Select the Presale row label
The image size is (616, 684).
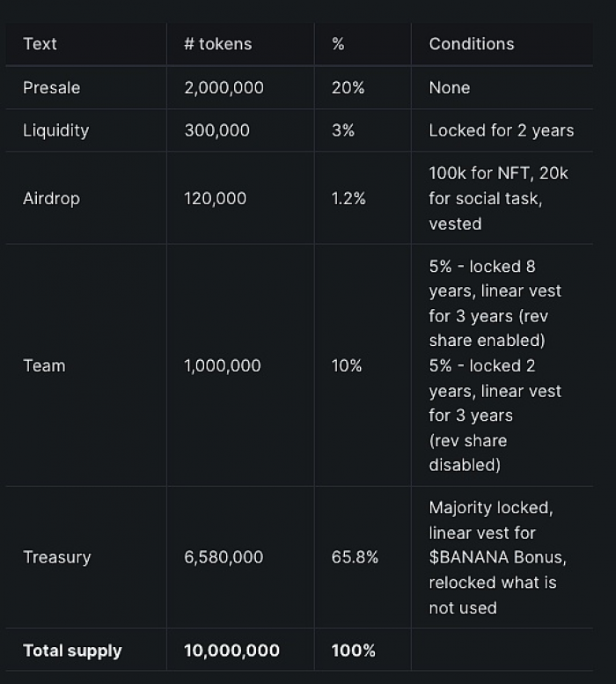point(51,88)
